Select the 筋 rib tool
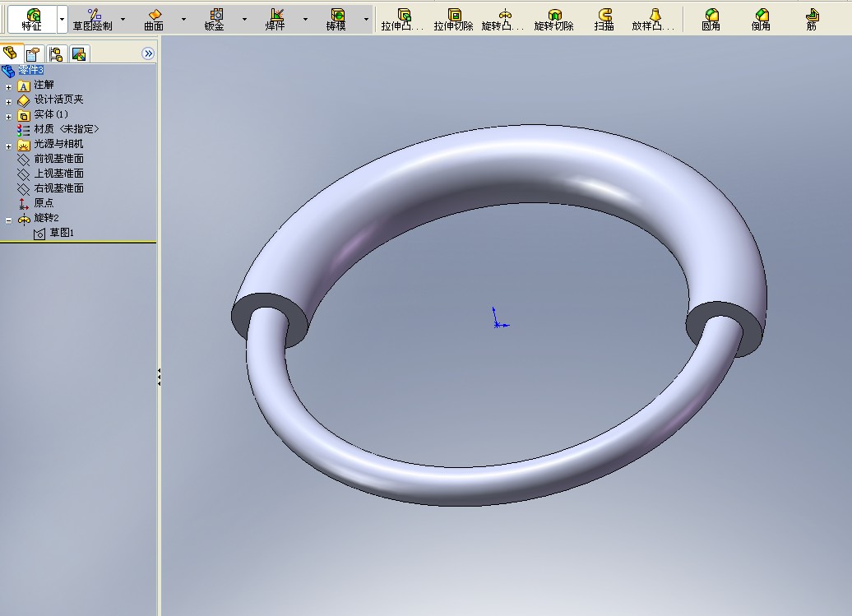 812,20
